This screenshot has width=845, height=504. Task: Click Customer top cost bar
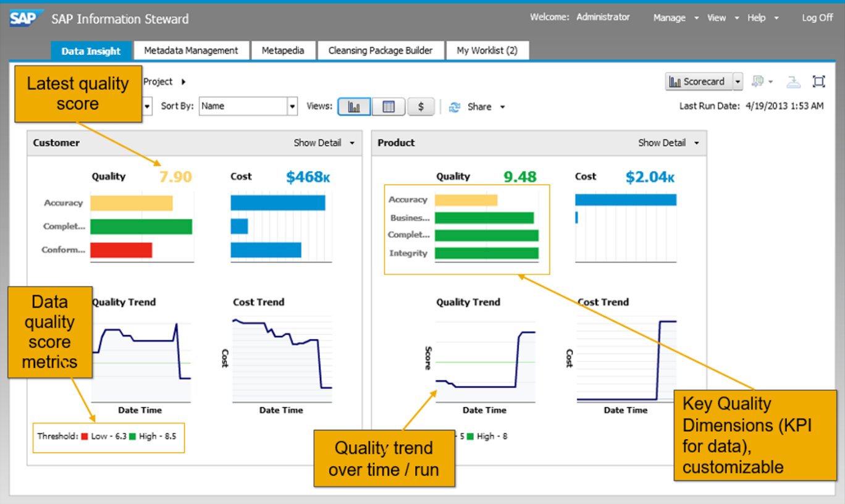[x=278, y=203]
